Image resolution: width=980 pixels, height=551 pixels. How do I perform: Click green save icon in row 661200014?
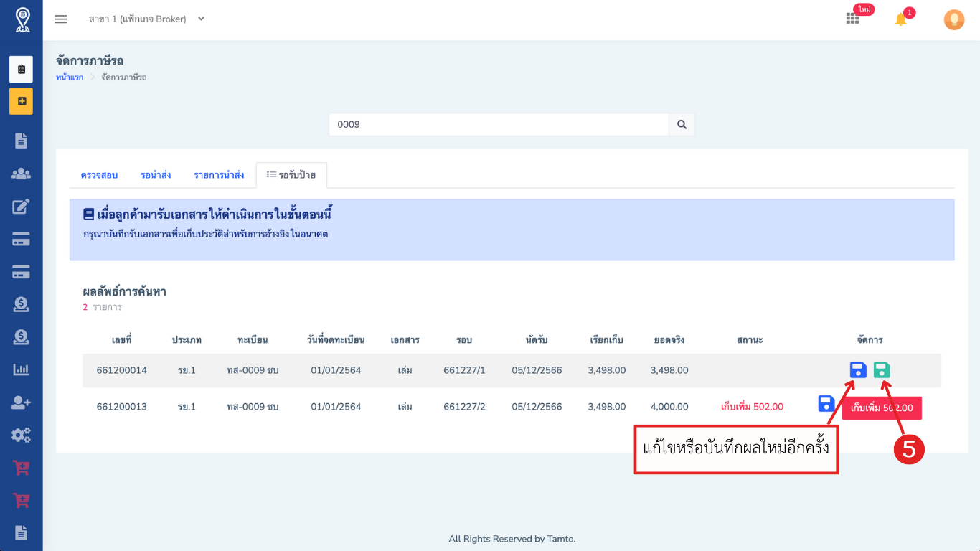click(x=882, y=370)
